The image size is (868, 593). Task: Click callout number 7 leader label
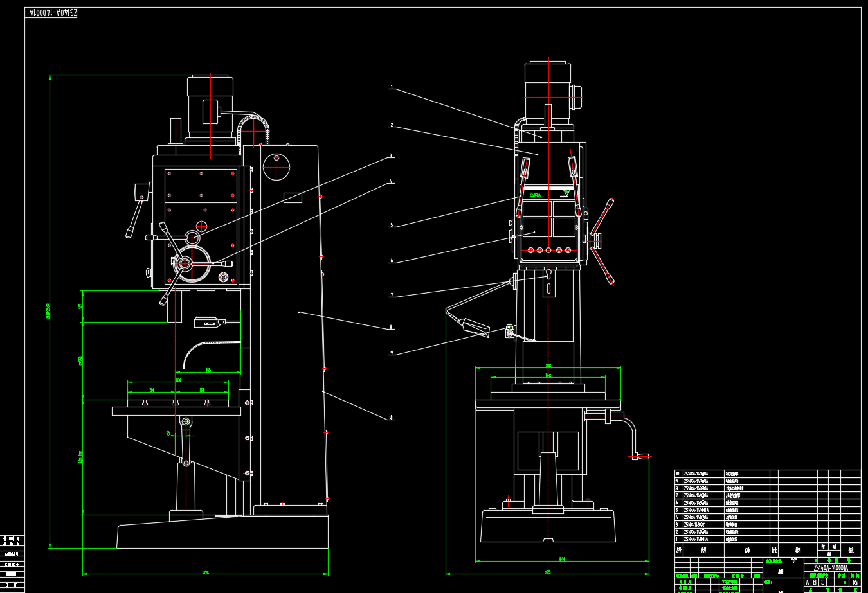click(x=391, y=296)
